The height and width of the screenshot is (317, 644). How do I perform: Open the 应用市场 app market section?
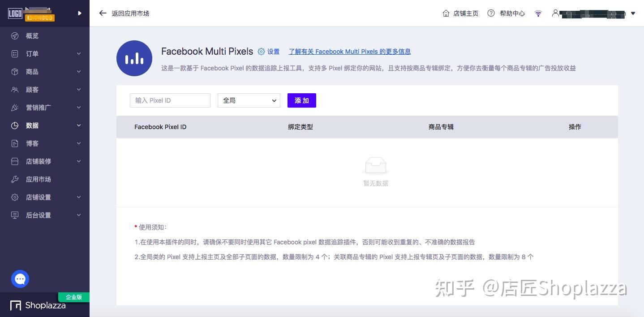click(x=39, y=179)
